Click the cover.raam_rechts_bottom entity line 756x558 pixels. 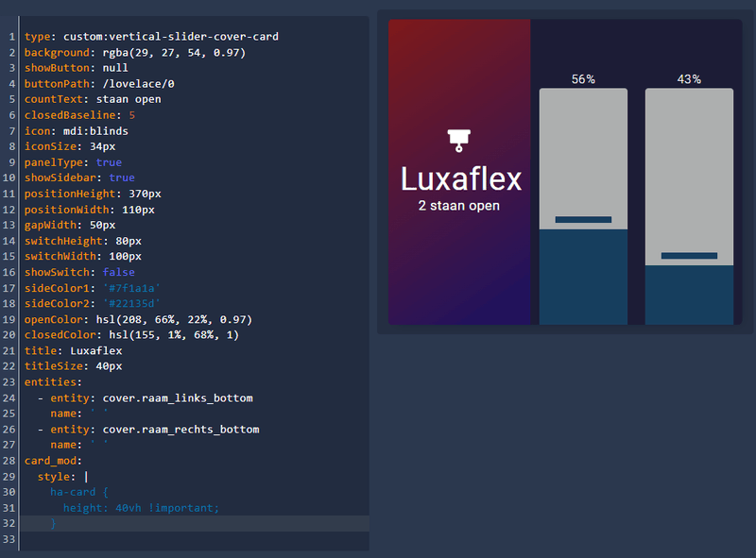148,430
